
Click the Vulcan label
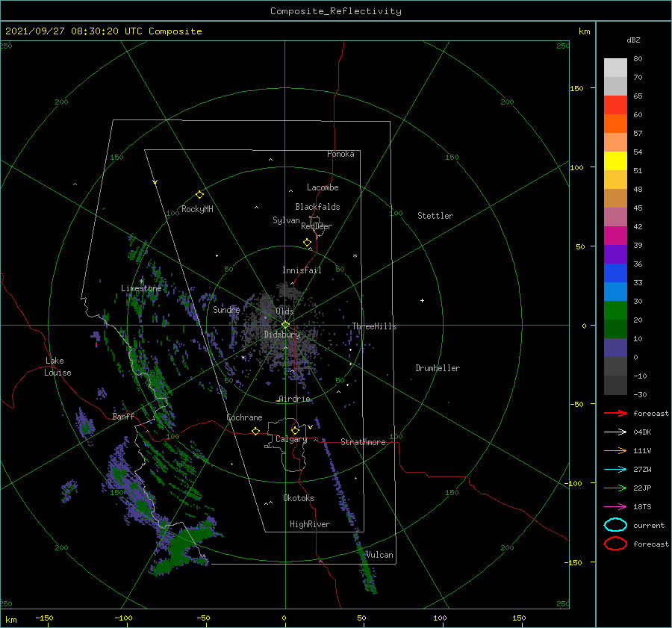point(380,555)
